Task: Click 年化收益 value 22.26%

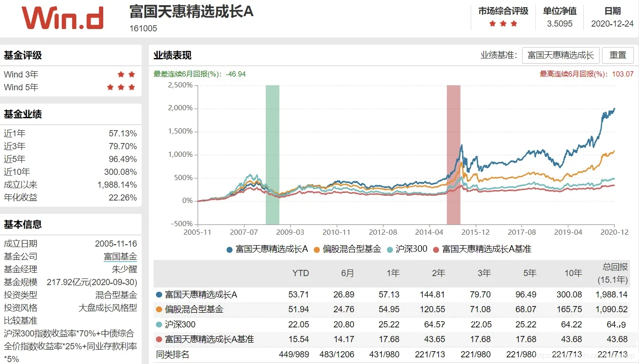Action: [123, 198]
